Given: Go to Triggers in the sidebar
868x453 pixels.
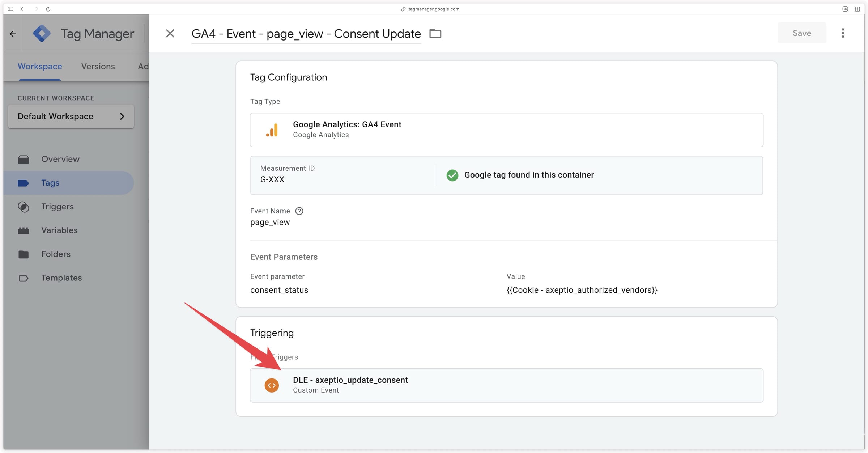Looking at the screenshot, I should 69,207.
